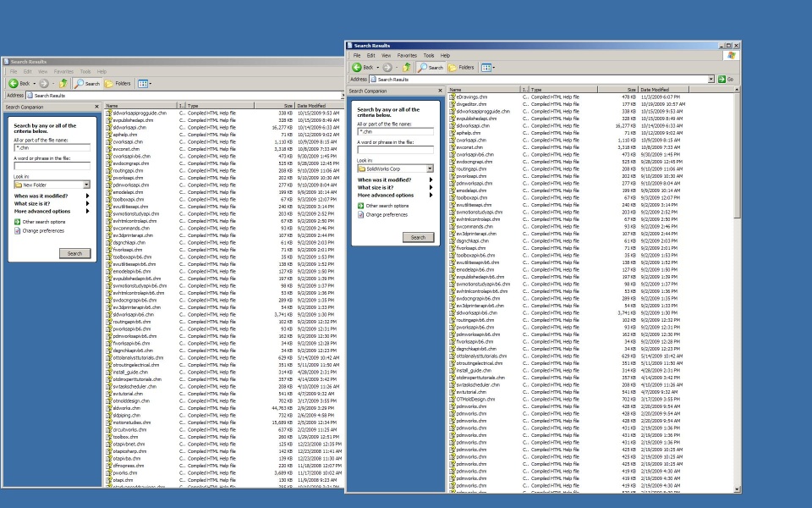Click the Search button in the left Search Companion
Image resolution: width=812 pixels, height=508 pixels.
click(x=75, y=253)
